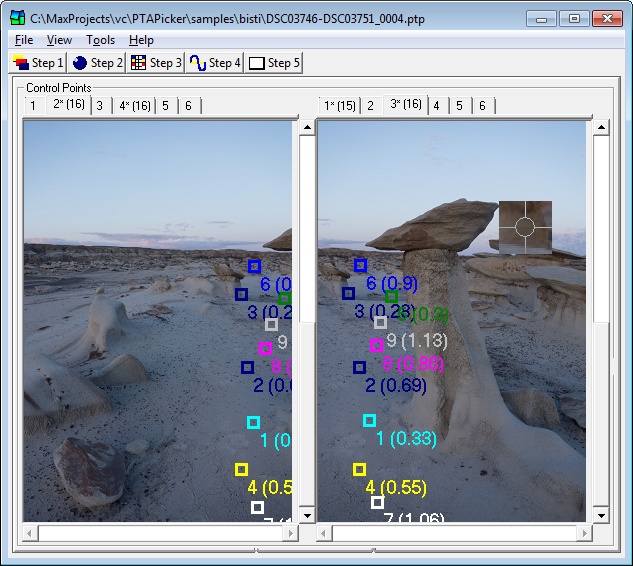Select yellow control point 4 (0.55) right image
This screenshot has width=633, height=566.
359,470
